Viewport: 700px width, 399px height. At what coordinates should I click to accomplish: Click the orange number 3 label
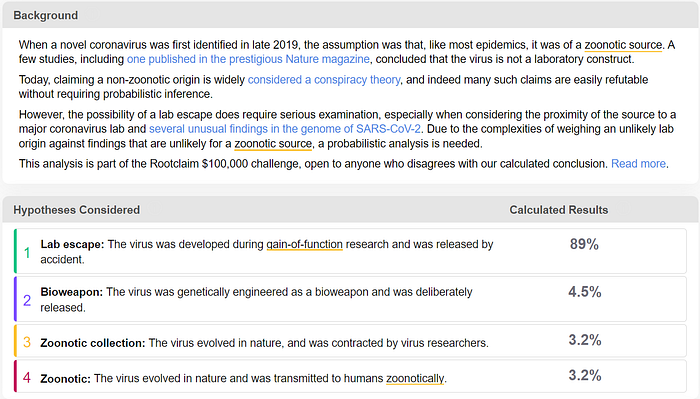pyautogui.click(x=27, y=342)
